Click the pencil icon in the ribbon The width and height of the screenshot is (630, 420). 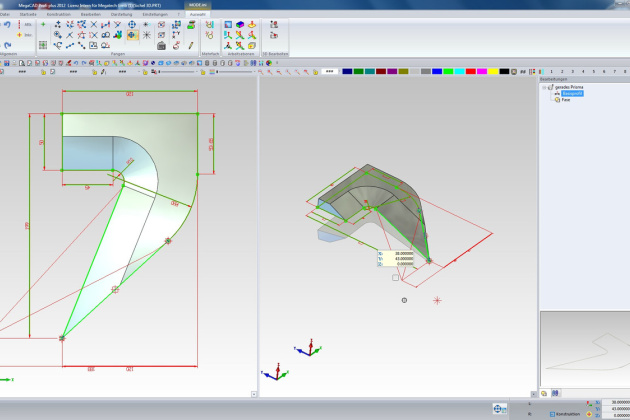[189, 45]
